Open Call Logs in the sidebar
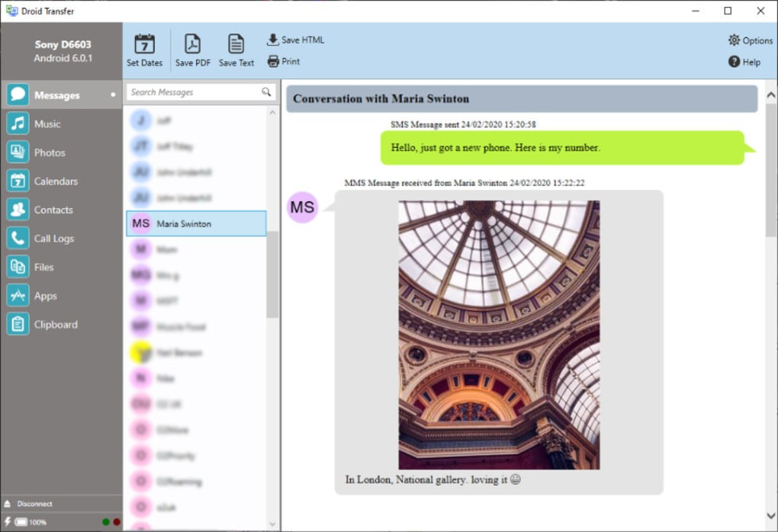Screen dimensions: 778x532 [x=18, y=239]
